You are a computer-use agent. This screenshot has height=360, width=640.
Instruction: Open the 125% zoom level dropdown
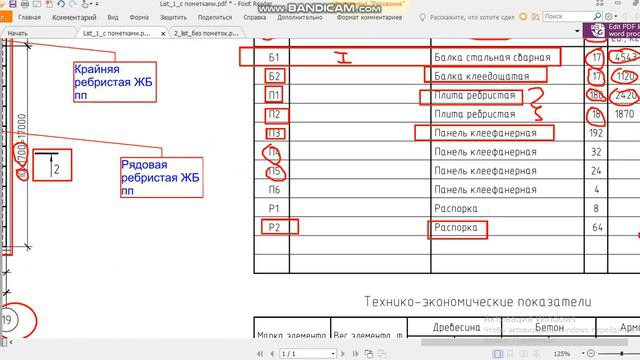(583, 353)
